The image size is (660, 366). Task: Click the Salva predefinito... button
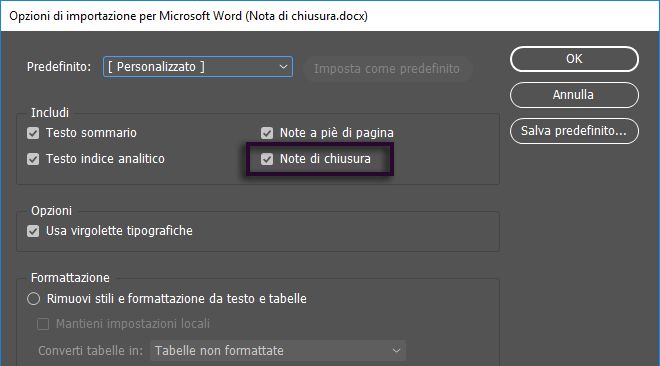(x=574, y=131)
